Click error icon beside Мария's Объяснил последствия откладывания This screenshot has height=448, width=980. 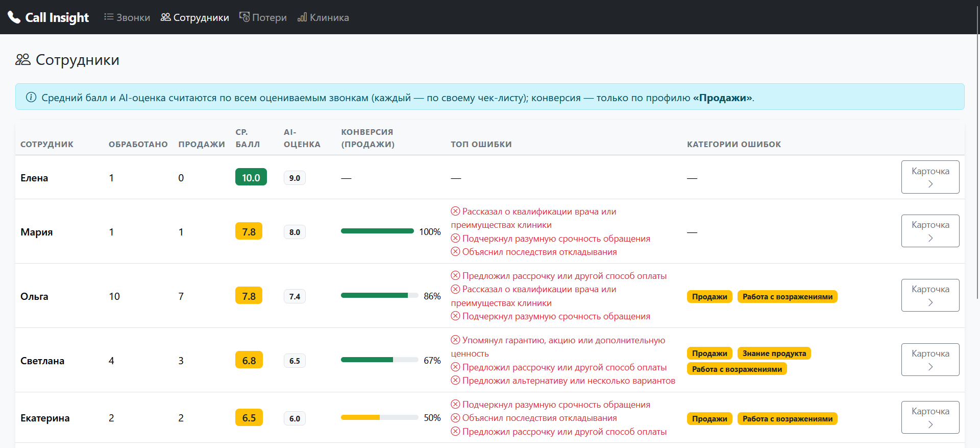point(455,251)
